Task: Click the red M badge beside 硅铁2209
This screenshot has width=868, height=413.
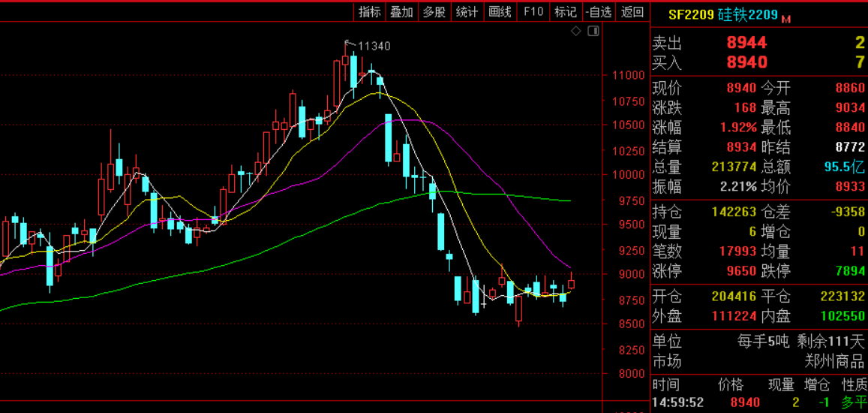Action: (x=786, y=18)
